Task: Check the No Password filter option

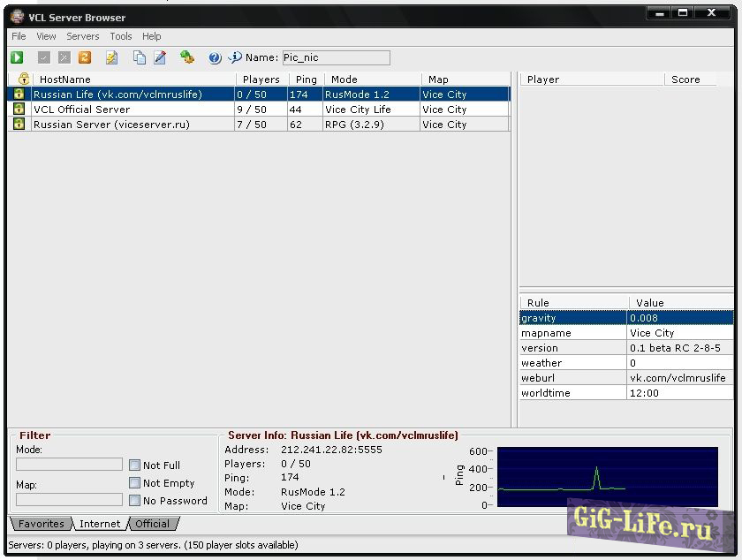Action: (x=135, y=501)
